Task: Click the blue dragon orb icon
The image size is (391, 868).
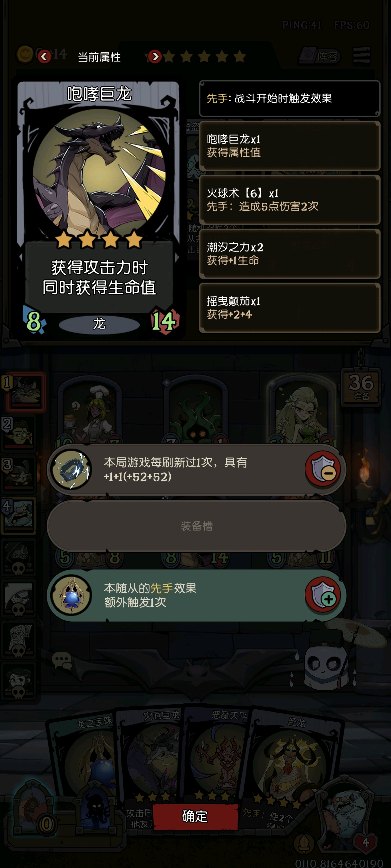Action: (x=71, y=595)
